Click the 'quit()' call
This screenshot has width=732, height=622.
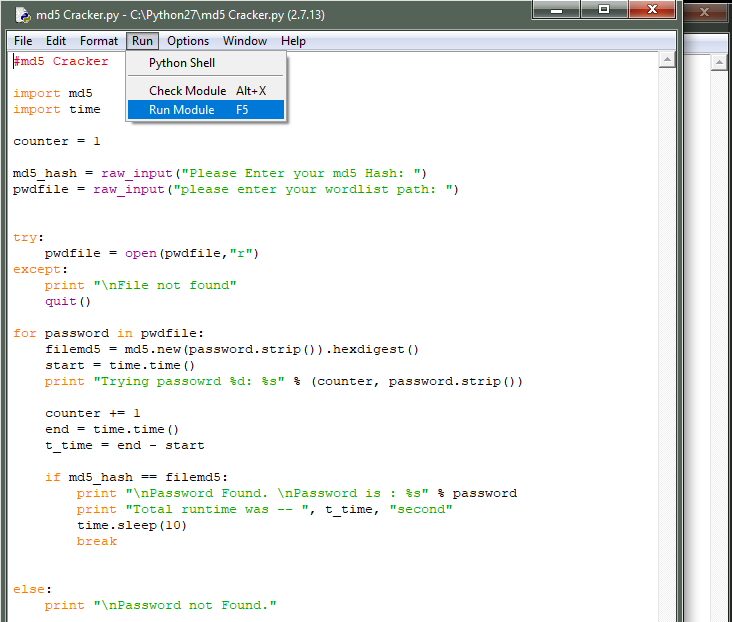[68, 302]
